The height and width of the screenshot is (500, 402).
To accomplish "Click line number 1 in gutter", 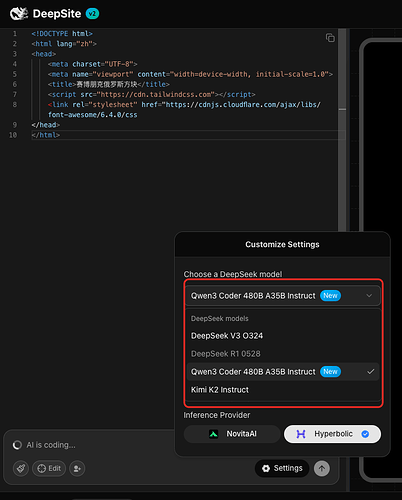I will (x=15, y=34).
